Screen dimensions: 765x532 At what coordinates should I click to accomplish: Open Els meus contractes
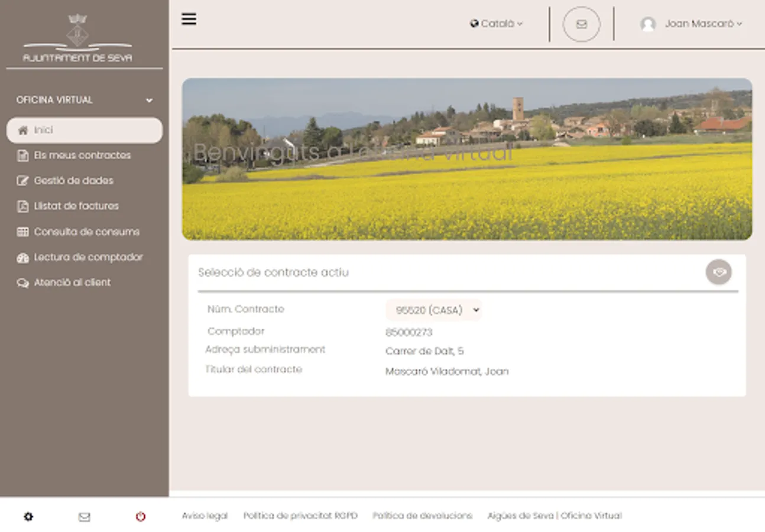point(82,155)
